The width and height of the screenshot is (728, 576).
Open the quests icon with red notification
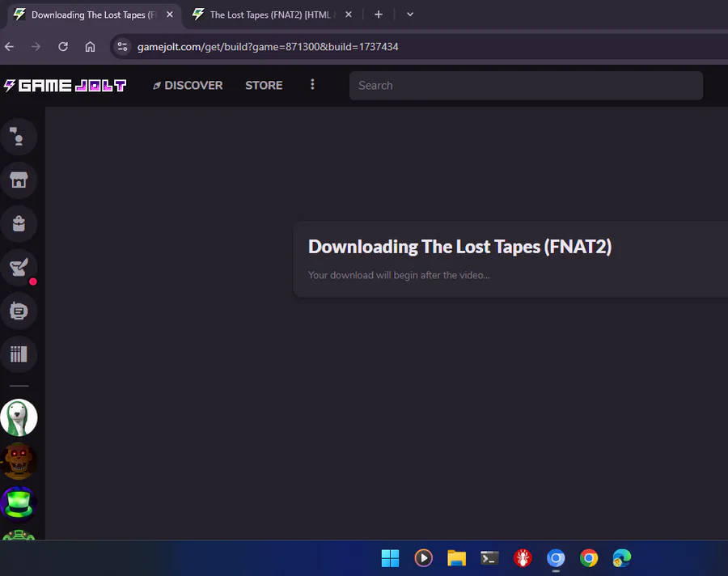[x=19, y=268]
